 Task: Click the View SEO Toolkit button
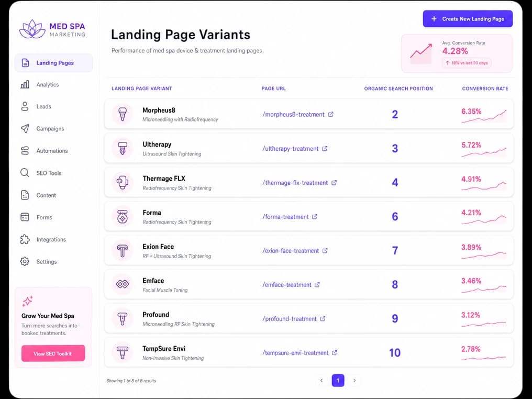[x=53, y=353]
